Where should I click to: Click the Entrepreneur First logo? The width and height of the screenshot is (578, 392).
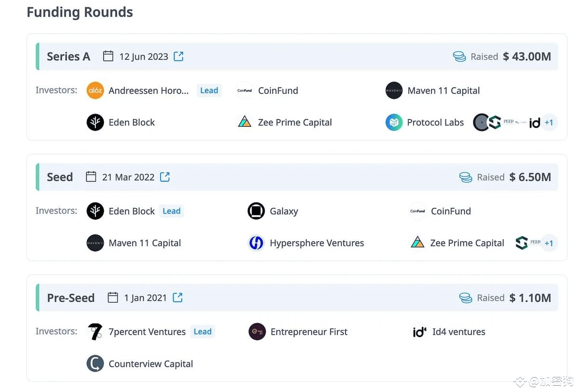point(257,332)
